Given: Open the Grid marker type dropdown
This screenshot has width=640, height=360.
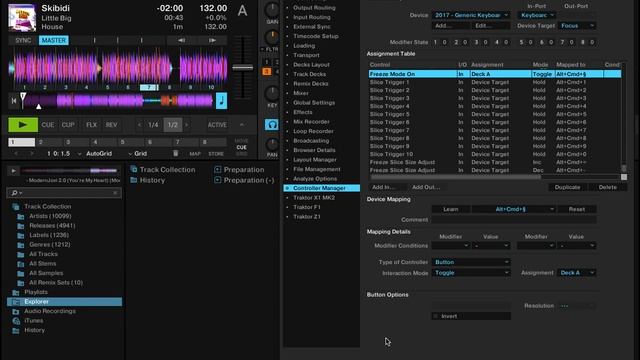Looking at the screenshot, I should point(138,153).
